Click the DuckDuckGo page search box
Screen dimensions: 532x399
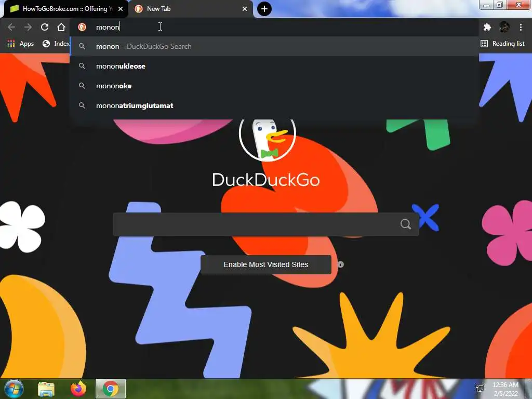(x=265, y=224)
